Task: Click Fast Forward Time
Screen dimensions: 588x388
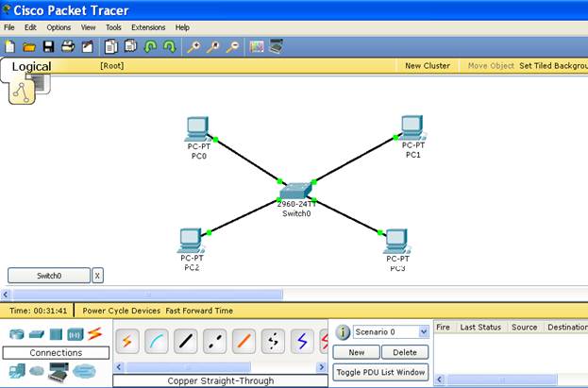Action: 199,311
